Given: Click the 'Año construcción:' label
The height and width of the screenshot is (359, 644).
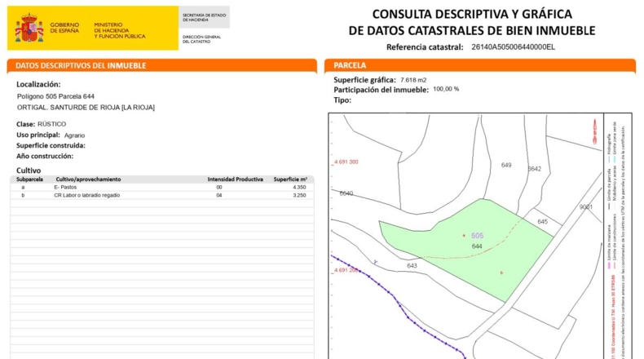Looking at the screenshot, I should [45, 157].
